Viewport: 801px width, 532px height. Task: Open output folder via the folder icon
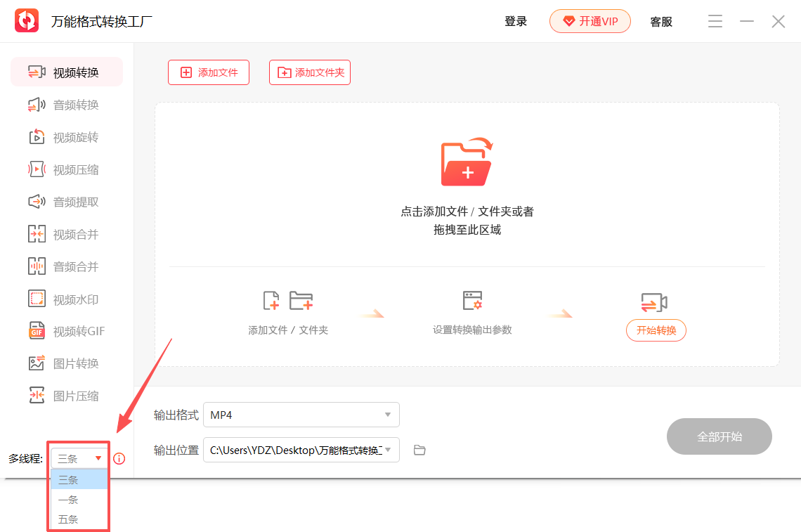tap(419, 450)
